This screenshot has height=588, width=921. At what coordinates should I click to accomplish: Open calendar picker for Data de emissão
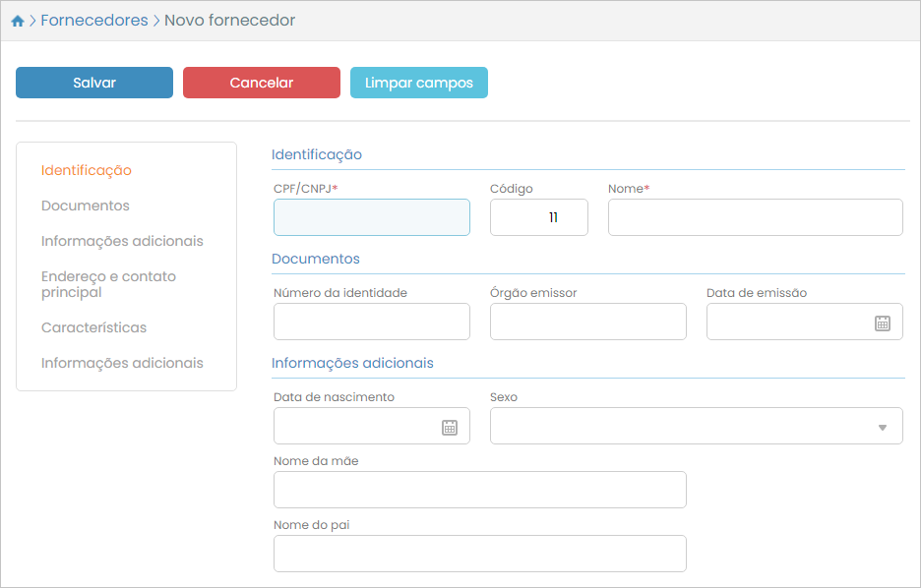pos(883,323)
